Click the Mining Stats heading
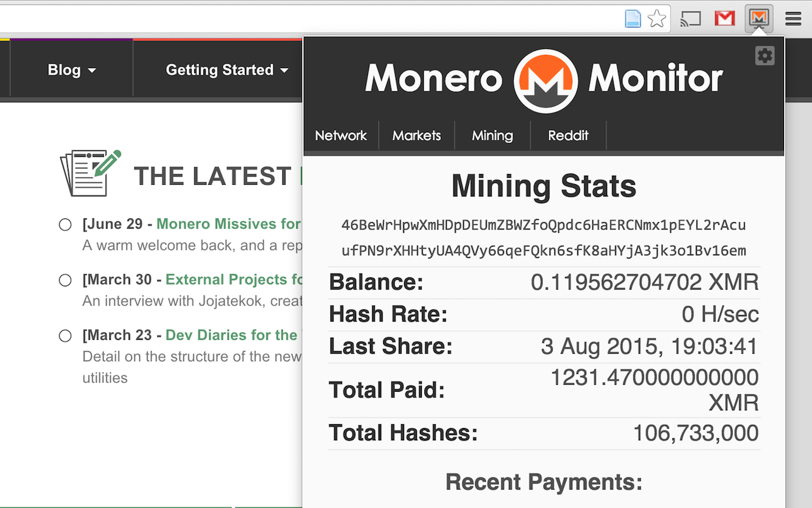Image resolution: width=812 pixels, height=508 pixels. (x=544, y=186)
